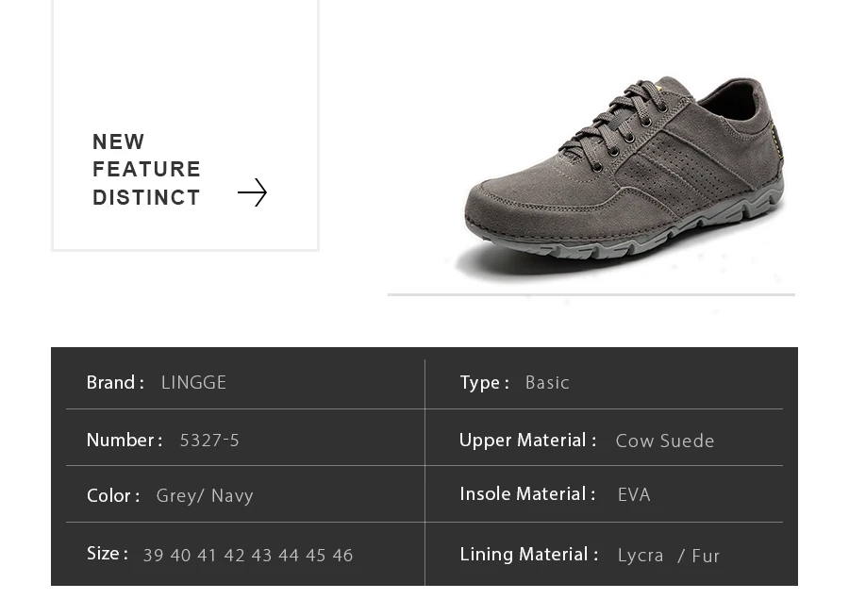Click the right arrow next to DISTINCT

(x=252, y=192)
